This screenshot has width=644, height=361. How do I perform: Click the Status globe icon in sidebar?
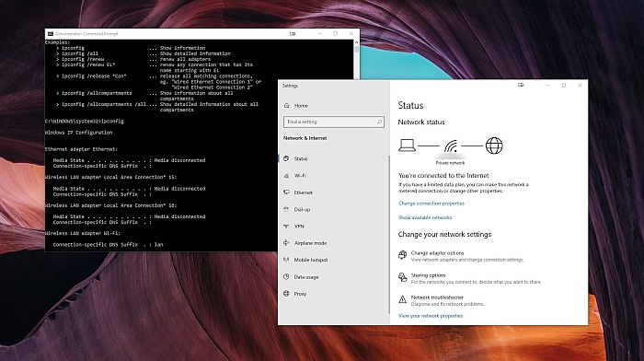pyautogui.click(x=286, y=158)
